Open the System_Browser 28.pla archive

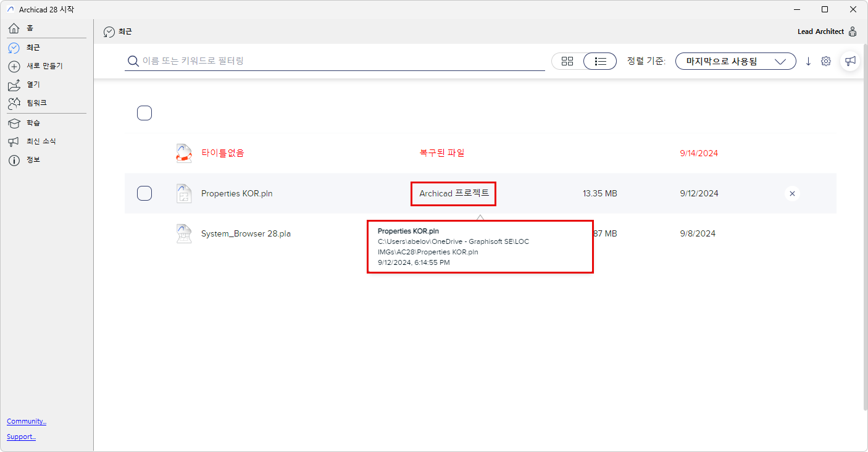246,233
